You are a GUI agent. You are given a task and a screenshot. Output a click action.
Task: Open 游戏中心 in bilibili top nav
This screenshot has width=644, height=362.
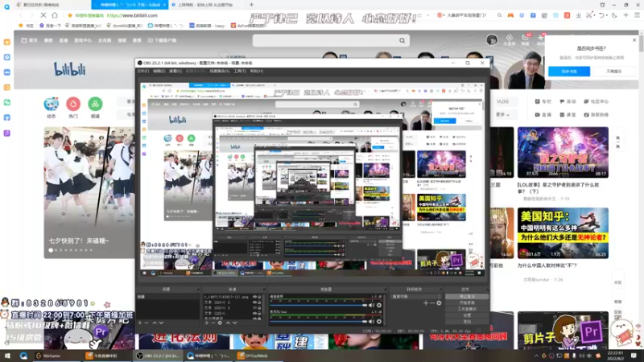(83, 40)
